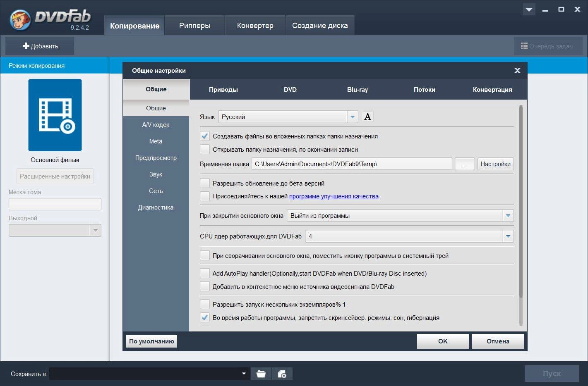
Task: Open the Потоки tab
Action: click(425, 89)
